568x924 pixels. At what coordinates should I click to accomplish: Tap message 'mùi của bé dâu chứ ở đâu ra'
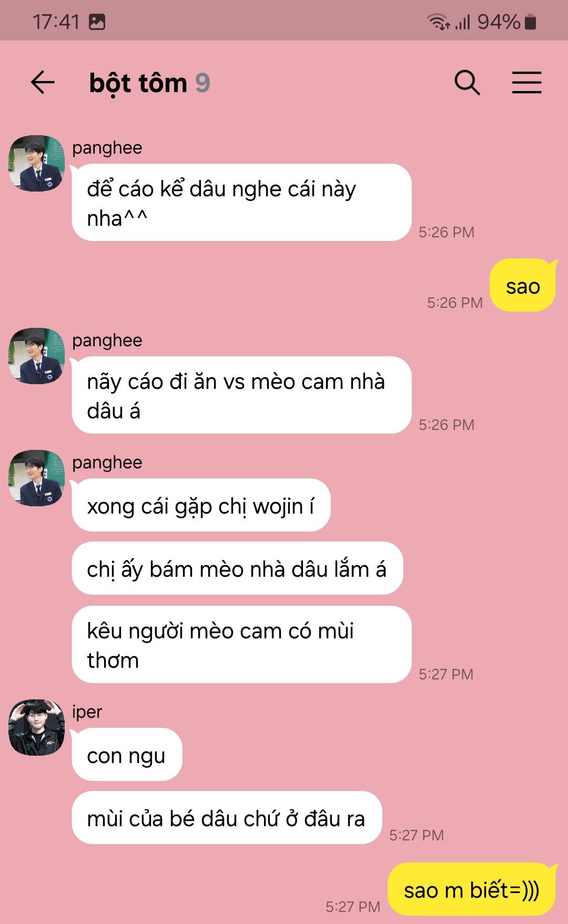point(227,818)
